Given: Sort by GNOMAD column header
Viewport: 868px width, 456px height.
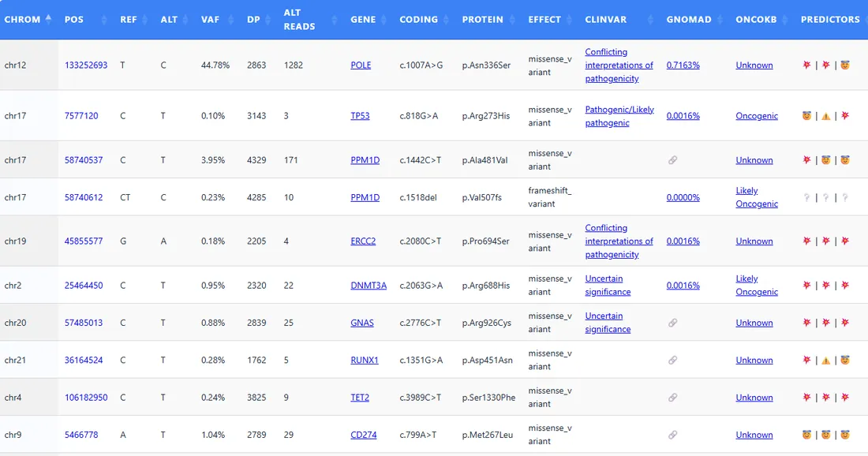Looking at the screenshot, I should (x=689, y=20).
